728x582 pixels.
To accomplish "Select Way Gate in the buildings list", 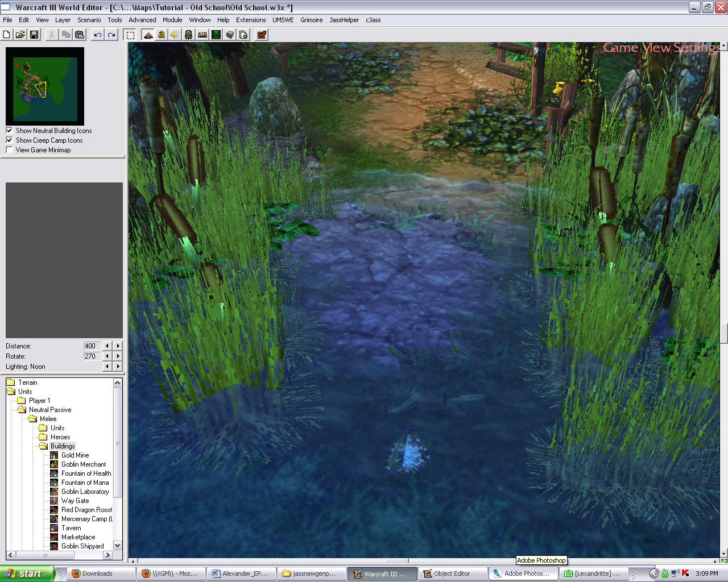I will [x=75, y=501].
